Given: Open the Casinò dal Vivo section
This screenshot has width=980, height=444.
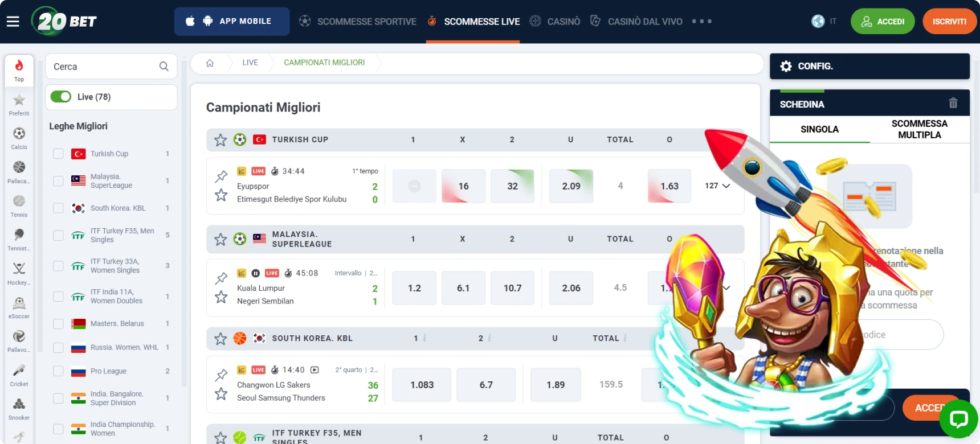Looking at the screenshot, I should coord(636,22).
